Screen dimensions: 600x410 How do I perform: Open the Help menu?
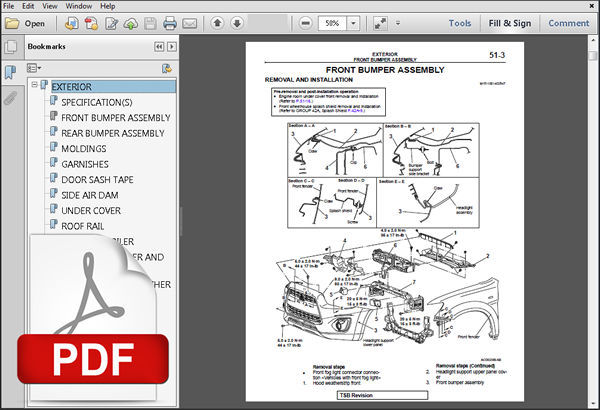coord(135,6)
